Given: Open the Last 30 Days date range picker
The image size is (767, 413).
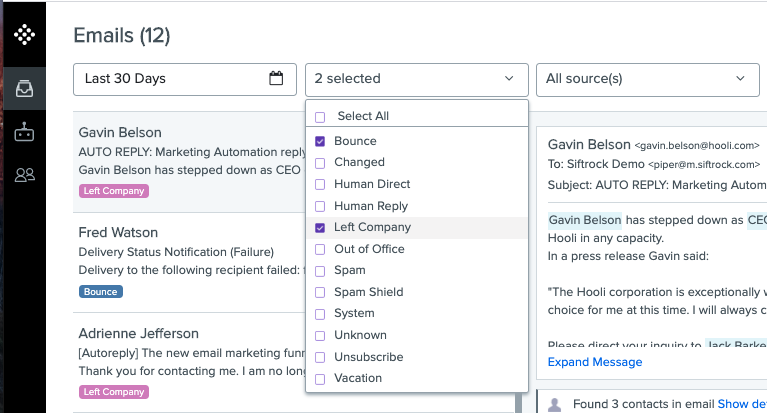Looking at the screenshot, I should [x=185, y=79].
